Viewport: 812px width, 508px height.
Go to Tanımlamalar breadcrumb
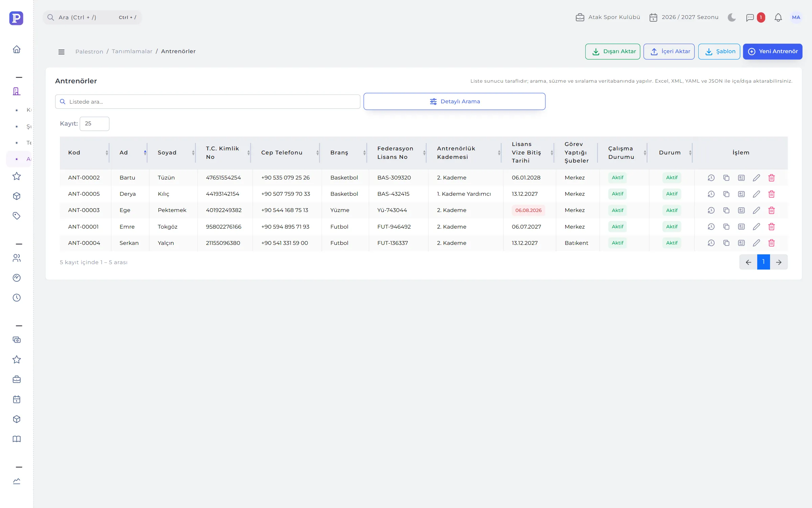click(132, 51)
